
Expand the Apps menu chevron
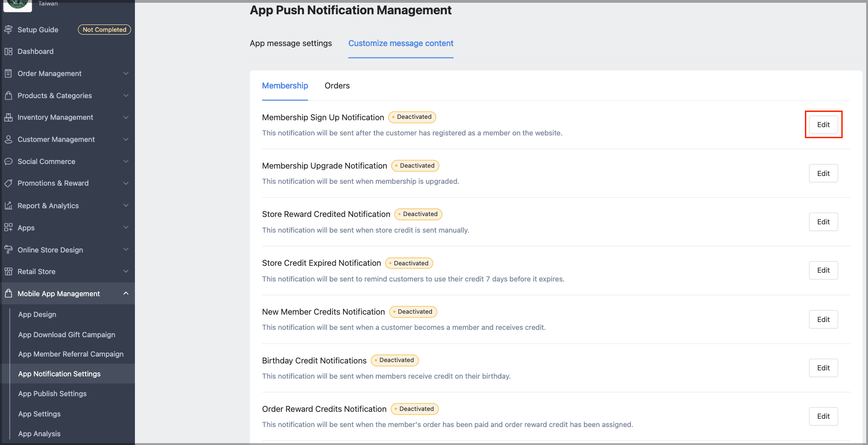pyautogui.click(x=126, y=228)
